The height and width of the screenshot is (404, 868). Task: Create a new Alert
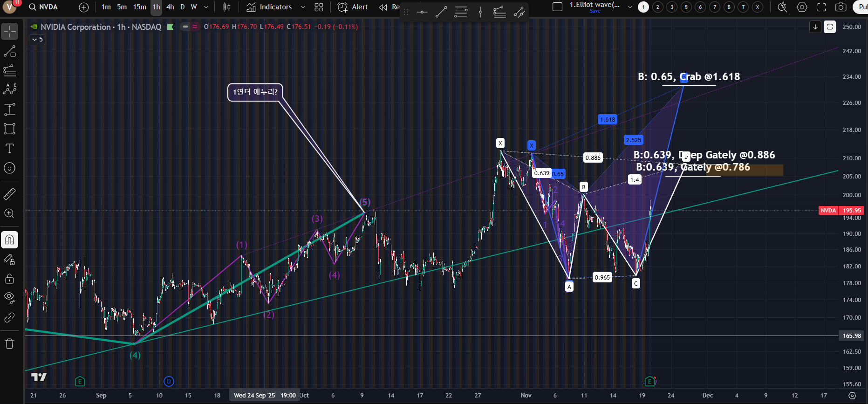(x=353, y=7)
